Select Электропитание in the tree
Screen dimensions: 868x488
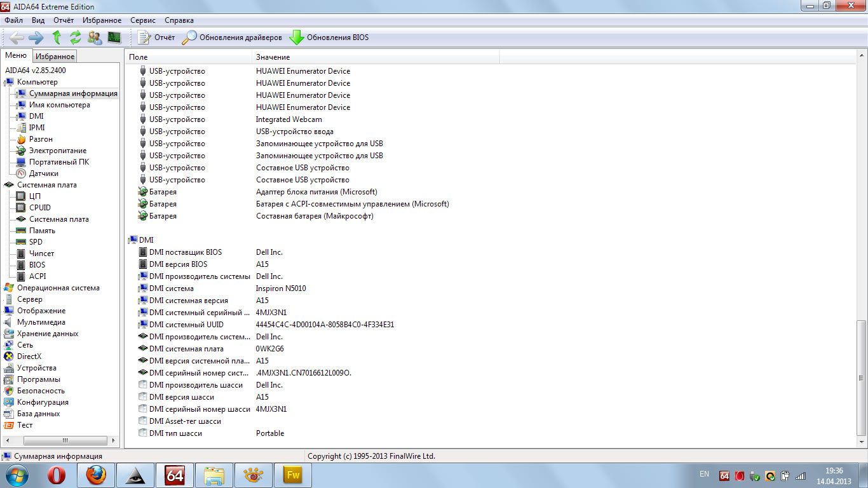point(57,151)
